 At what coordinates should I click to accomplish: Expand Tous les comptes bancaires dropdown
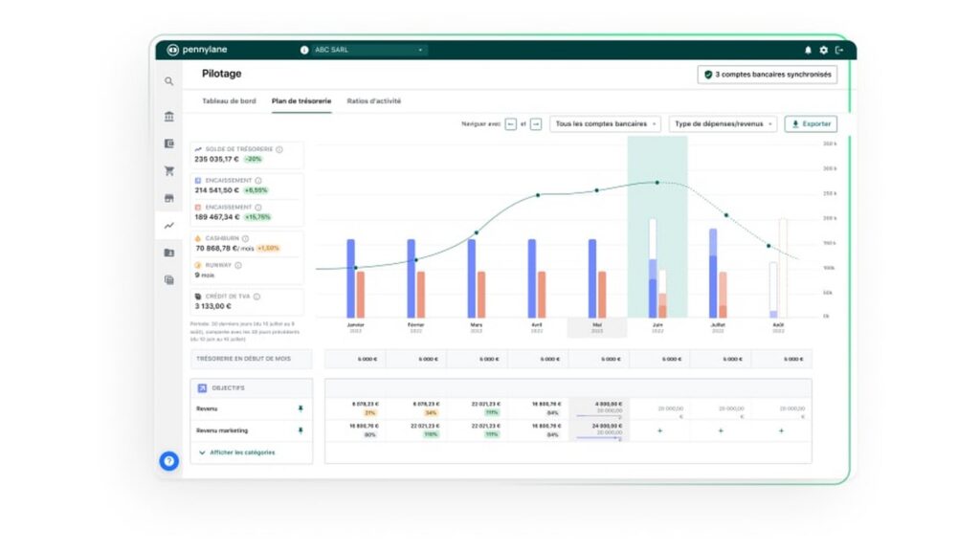click(605, 123)
